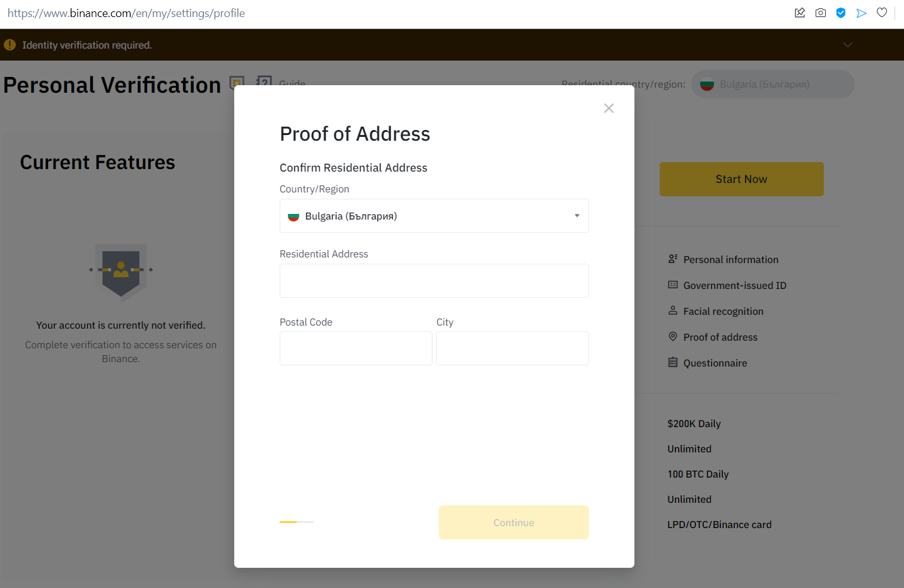Expand the identity verification notice chevron
The image size is (904, 588).
848,45
